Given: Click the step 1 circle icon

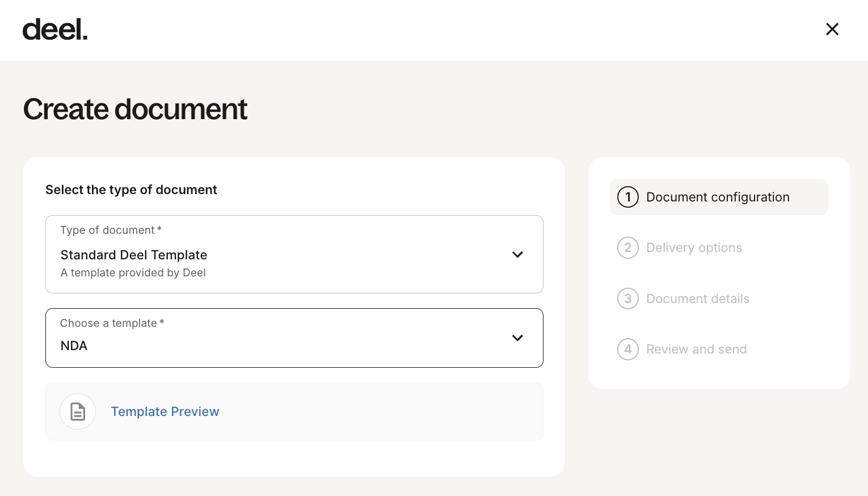Looking at the screenshot, I should (628, 197).
